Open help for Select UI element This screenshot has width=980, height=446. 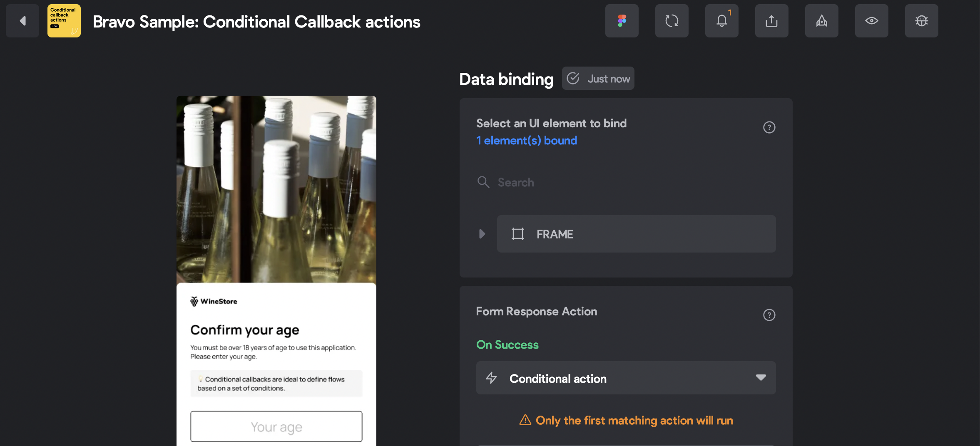click(x=769, y=127)
